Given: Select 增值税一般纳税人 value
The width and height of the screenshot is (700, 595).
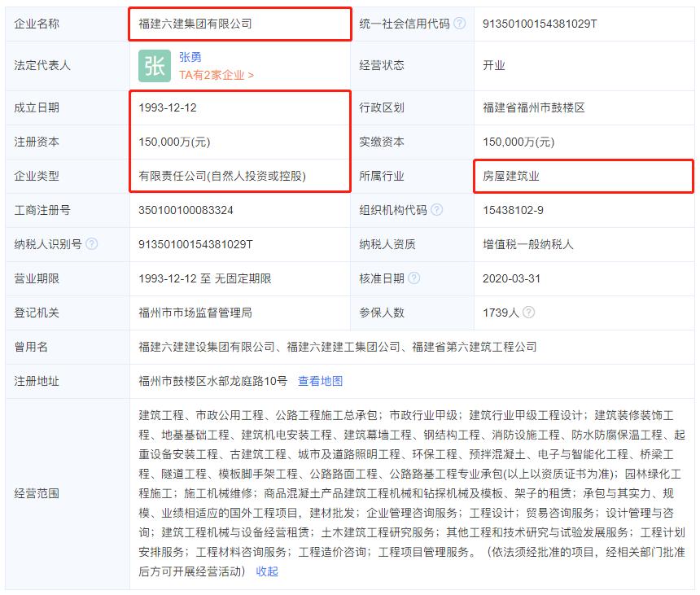Looking at the screenshot, I should tap(528, 244).
